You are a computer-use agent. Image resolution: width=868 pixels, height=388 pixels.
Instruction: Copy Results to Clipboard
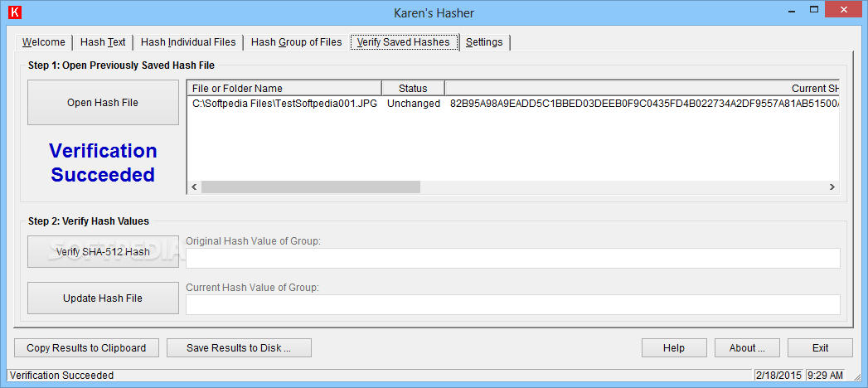86,348
